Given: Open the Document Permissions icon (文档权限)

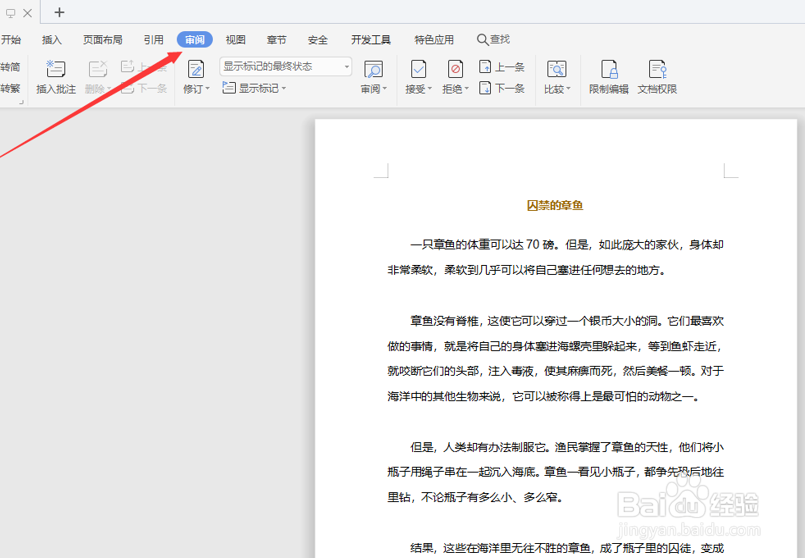Looking at the screenshot, I should (657, 69).
